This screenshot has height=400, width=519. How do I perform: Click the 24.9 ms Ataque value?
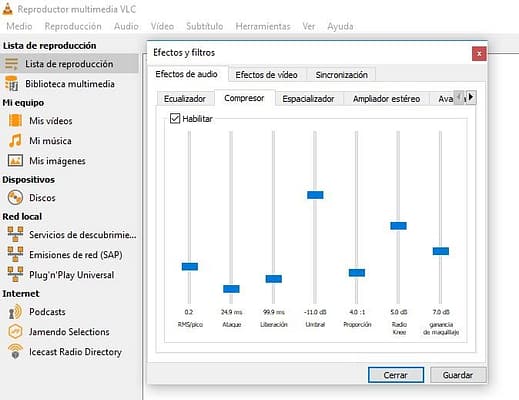click(232, 312)
